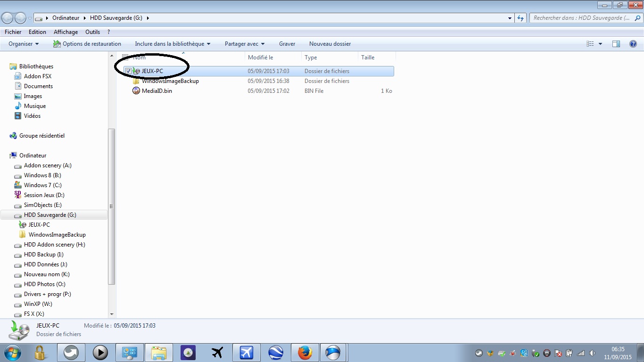Expand the Organiser dropdown
Viewport: 644px width, 362px height.
pos(24,44)
